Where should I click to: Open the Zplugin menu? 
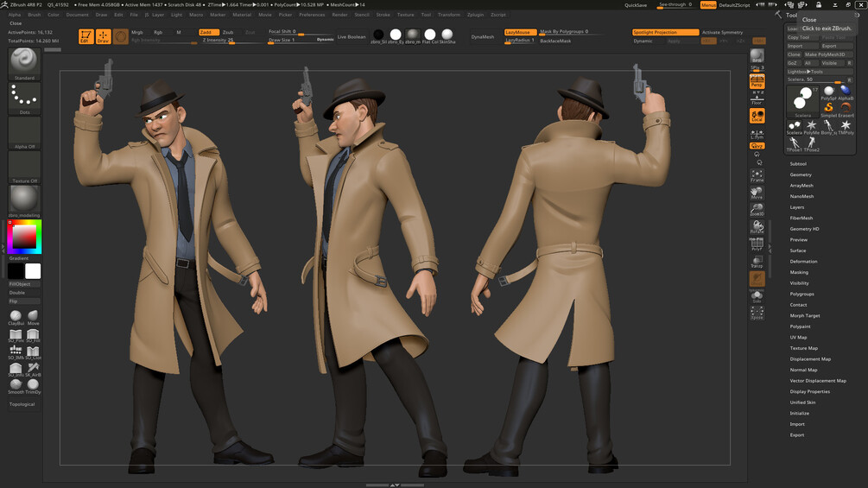point(475,15)
